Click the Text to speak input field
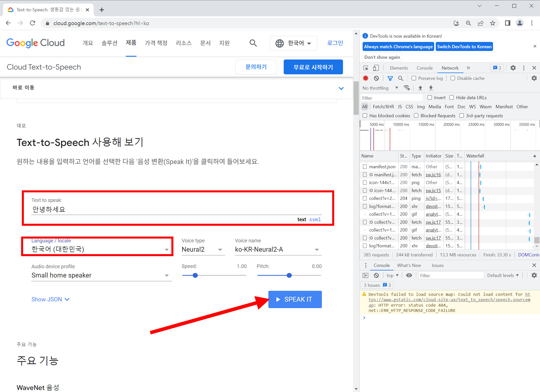540x392 pixels. click(176, 209)
